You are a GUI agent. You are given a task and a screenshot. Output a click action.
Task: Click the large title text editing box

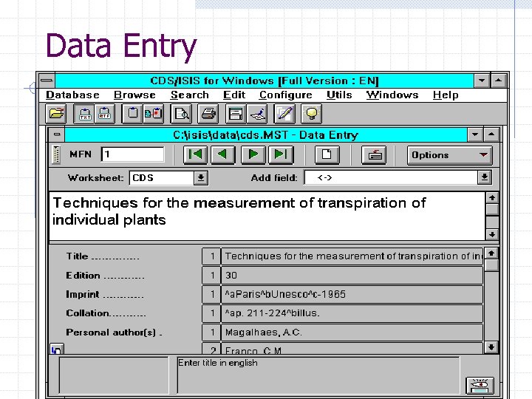[x=267, y=216]
